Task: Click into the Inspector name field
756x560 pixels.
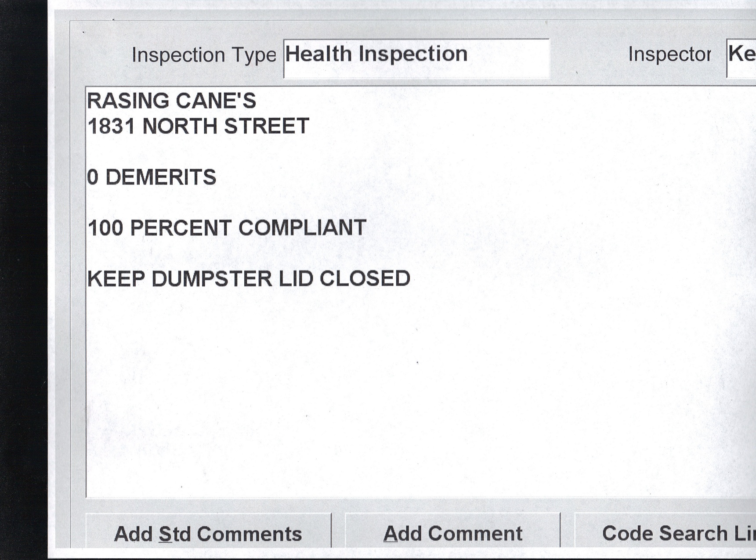Action: tap(742, 58)
